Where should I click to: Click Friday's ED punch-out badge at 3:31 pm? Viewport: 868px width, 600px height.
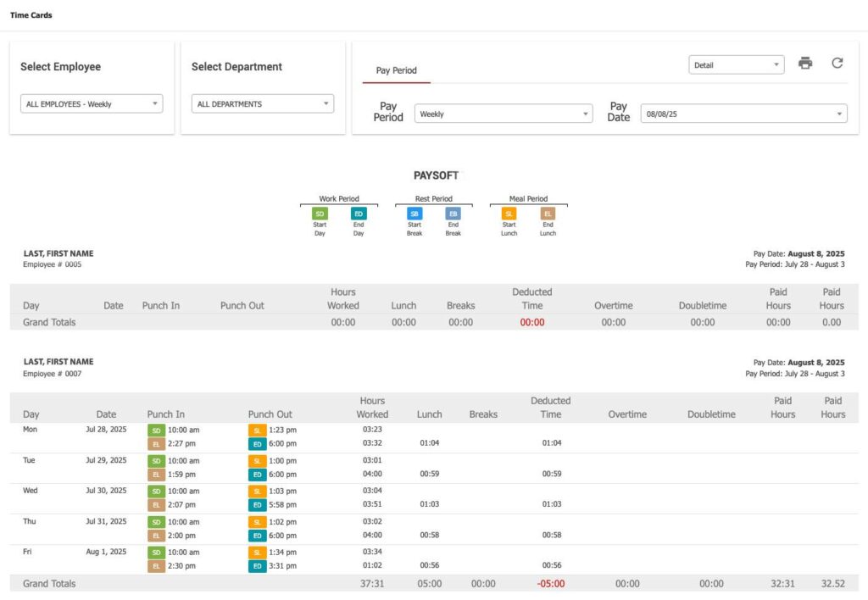[x=257, y=566]
